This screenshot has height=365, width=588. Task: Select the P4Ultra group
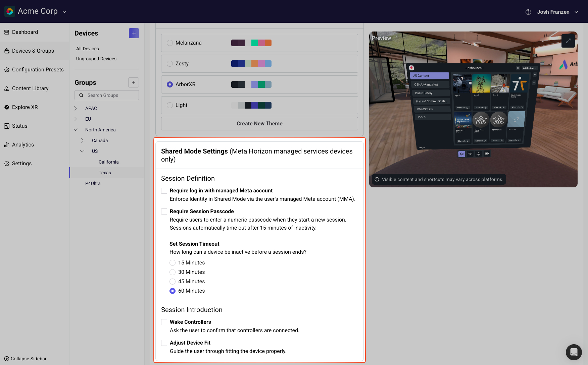point(93,183)
